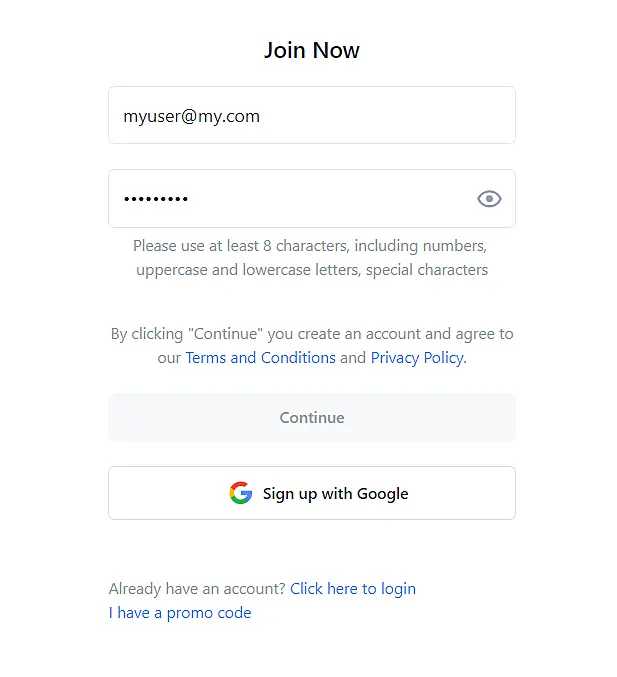This screenshot has height=677, width=617.
Task: Click the "By clicking Continue" agreement text
Action: coord(311,334)
